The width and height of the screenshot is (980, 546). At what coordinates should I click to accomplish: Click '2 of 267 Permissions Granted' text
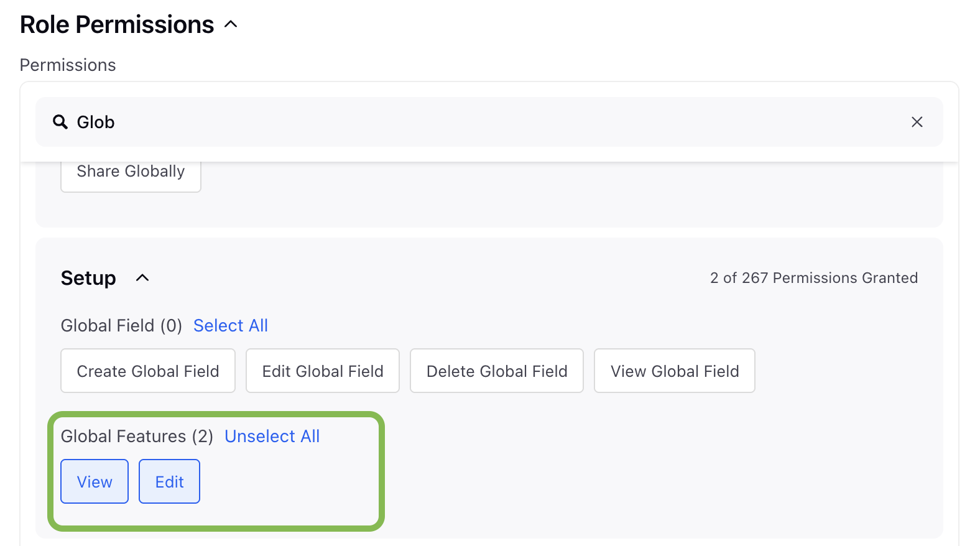[x=814, y=278]
